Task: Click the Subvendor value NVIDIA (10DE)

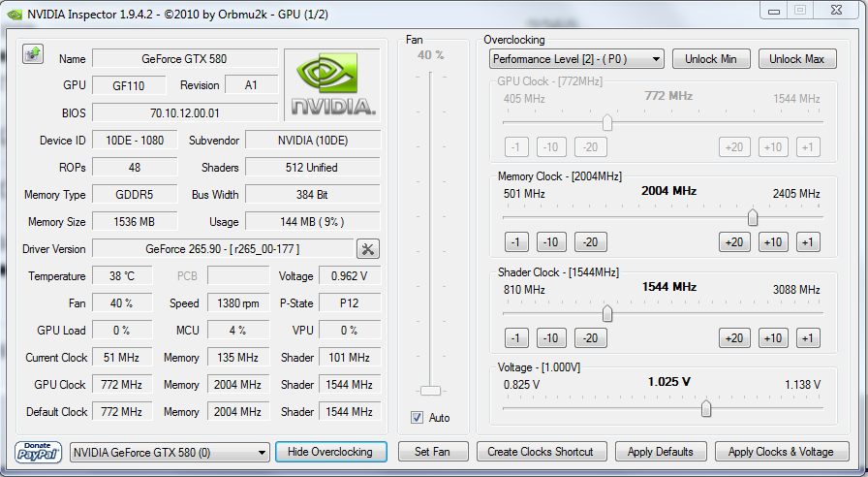Action: (x=313, y=141)
